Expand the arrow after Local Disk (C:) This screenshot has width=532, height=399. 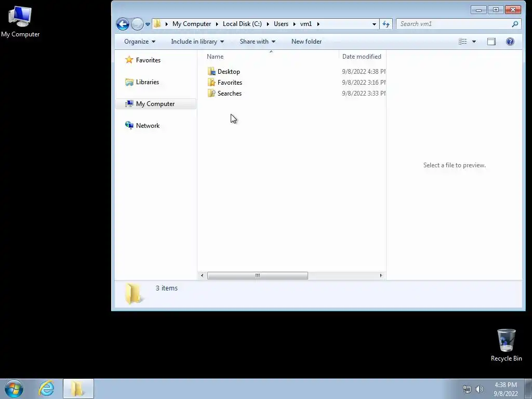268,24
